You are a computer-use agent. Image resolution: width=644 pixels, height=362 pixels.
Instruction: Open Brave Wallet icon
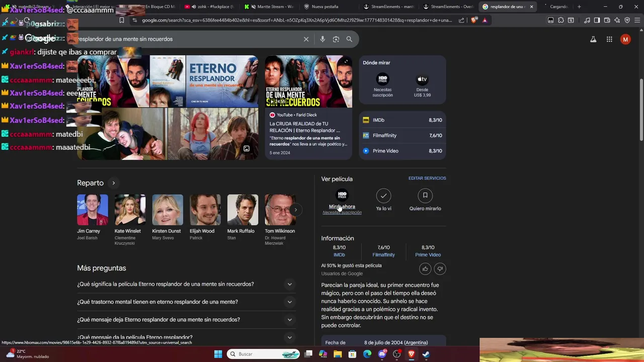click(x=607, y=20)
